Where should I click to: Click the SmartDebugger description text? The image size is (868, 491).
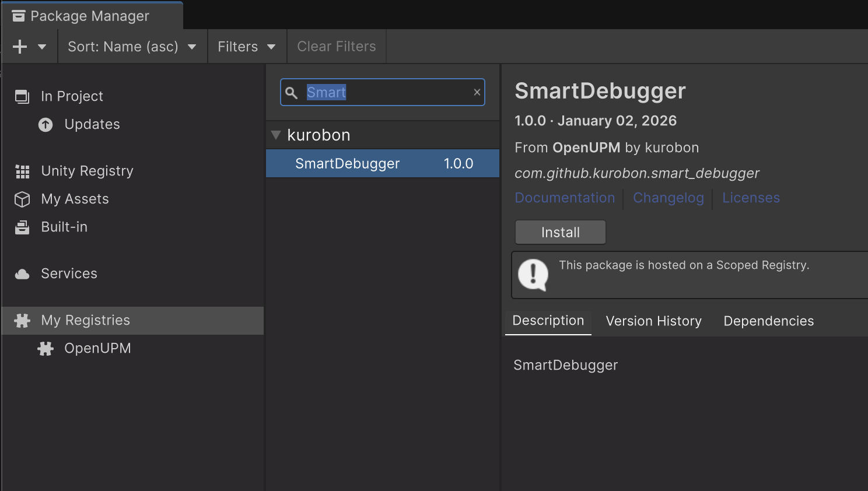[x=566, y=365]
